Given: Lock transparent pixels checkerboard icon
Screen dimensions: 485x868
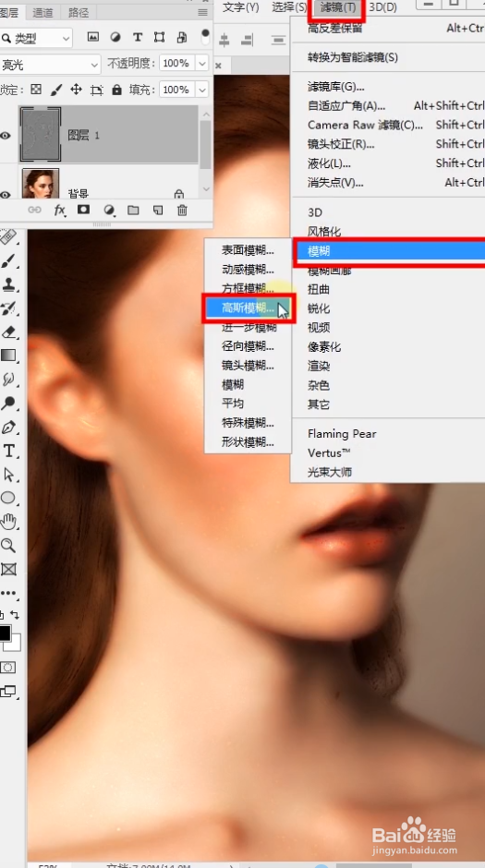Looking at the screenshot, I should tap(36, 90).
